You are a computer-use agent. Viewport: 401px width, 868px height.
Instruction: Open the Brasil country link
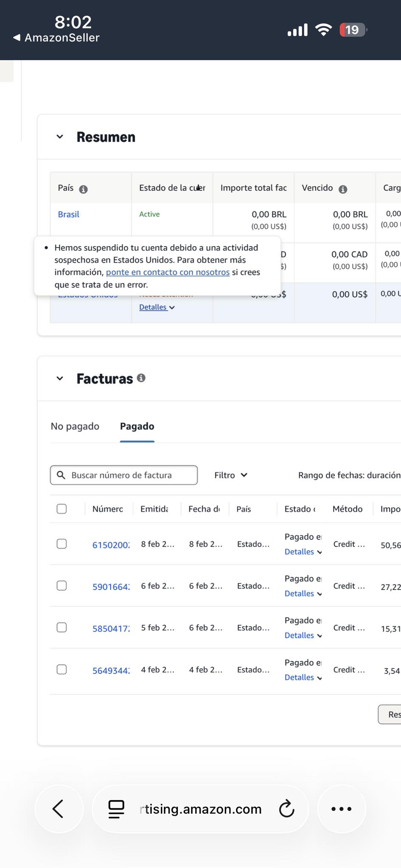coord(69,214)
